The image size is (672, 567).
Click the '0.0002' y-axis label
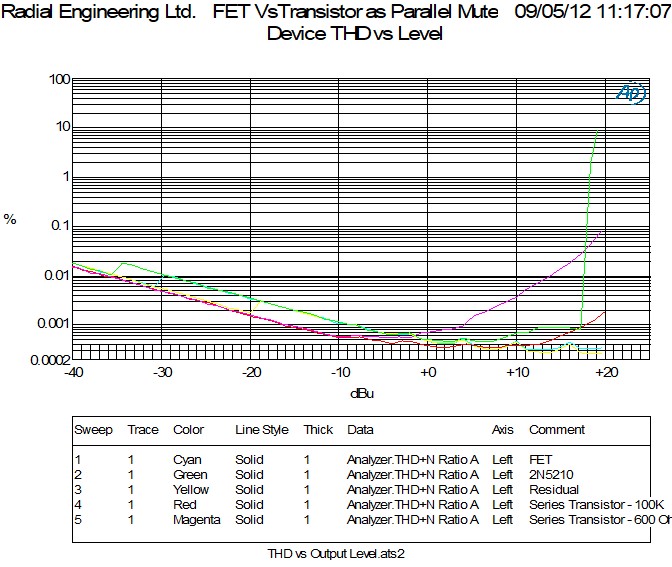point(50,361)
